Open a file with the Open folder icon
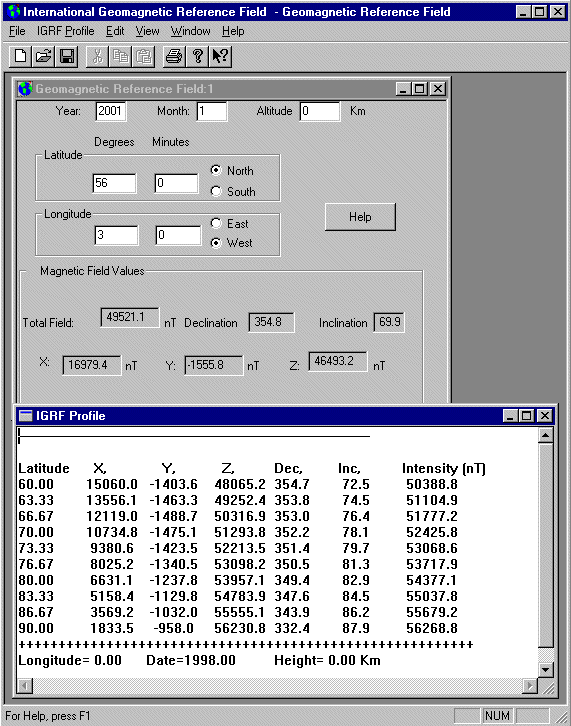Image resolution: width=571 pixels, height=726 pixels. 44,56
